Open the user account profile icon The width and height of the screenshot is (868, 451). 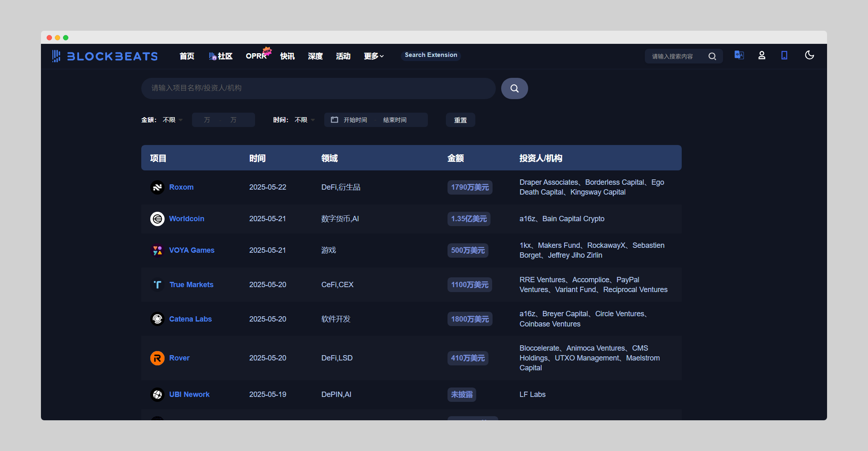(x=762, y=55)
